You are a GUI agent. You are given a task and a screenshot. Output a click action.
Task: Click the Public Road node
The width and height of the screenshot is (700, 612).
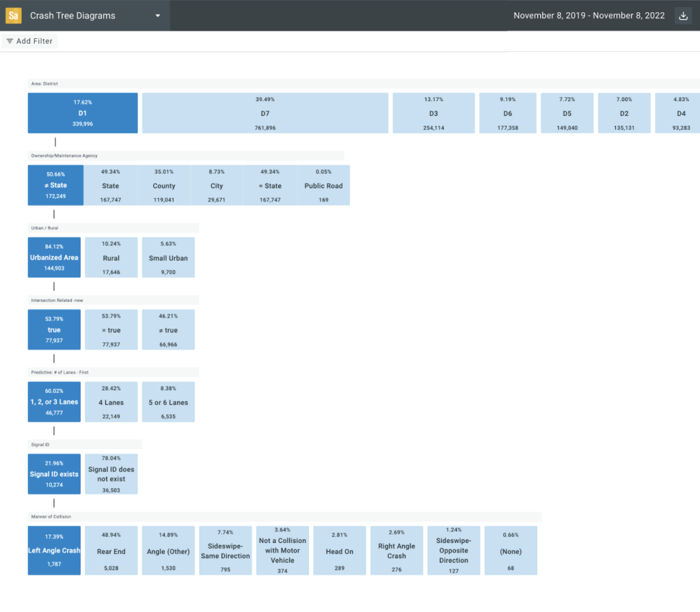coord(323,186)
